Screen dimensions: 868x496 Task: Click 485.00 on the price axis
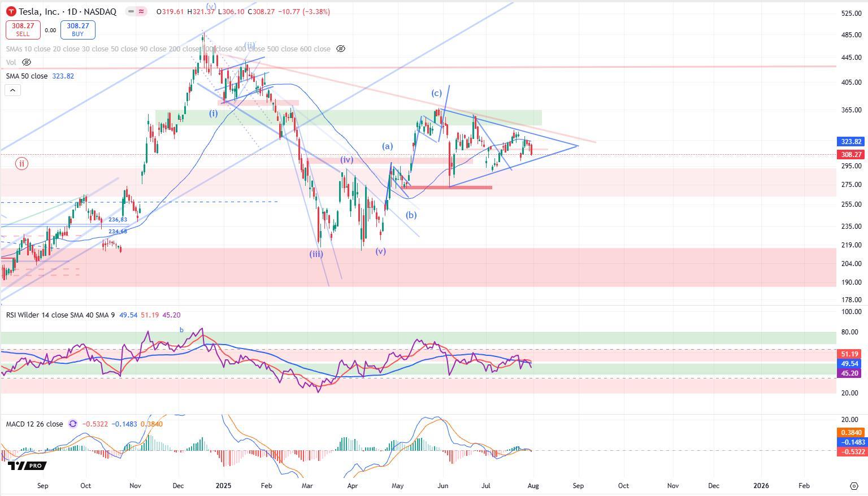(851, 35)
